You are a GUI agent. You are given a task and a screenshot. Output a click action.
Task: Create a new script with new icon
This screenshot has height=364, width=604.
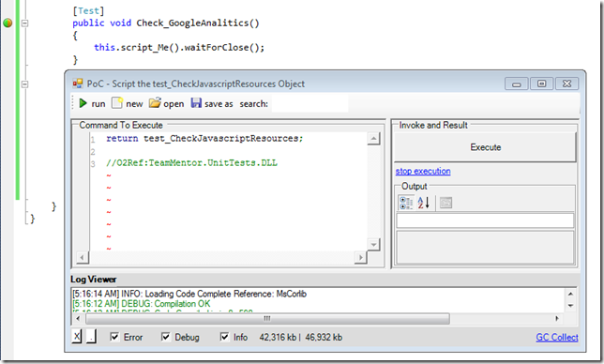(117, 103)
